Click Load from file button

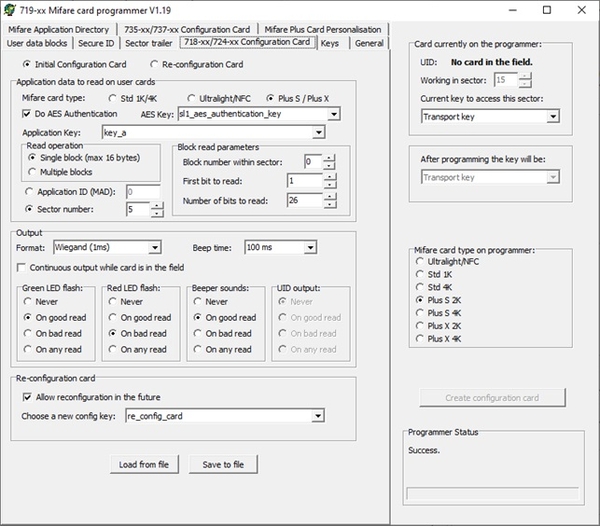pyautogui.click(x=144, y=464)
